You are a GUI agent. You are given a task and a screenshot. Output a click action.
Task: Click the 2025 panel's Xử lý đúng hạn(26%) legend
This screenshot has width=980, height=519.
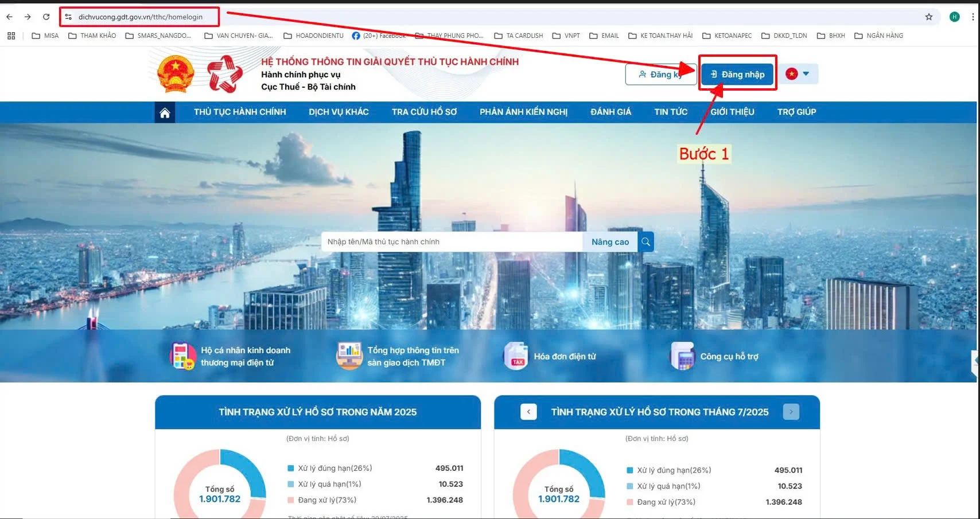point(330,468)
